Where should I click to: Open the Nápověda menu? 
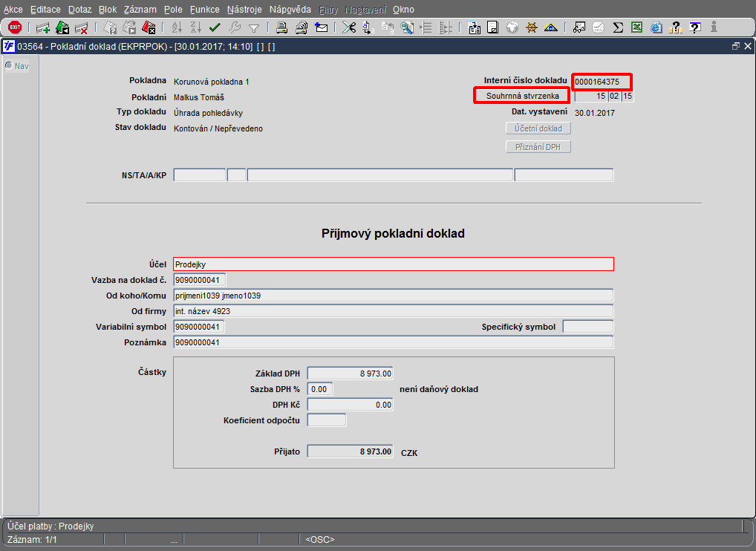[290, 10]
